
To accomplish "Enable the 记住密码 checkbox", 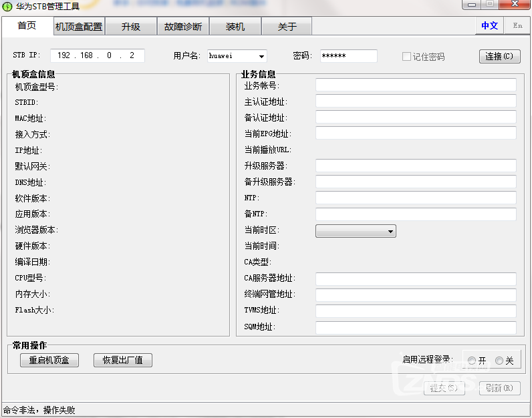I will pos(406,56).
